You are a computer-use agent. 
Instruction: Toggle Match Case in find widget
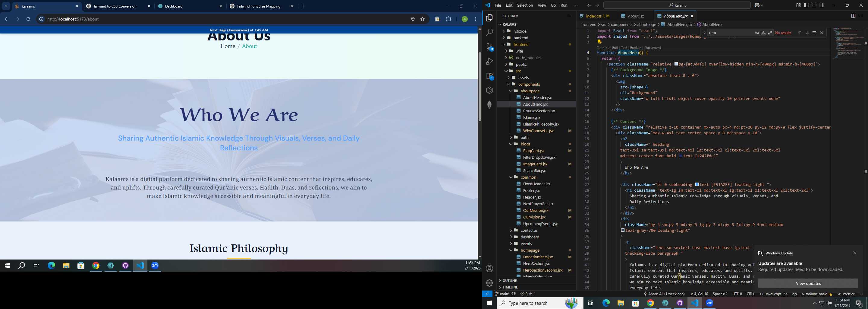tap(756, 33)
